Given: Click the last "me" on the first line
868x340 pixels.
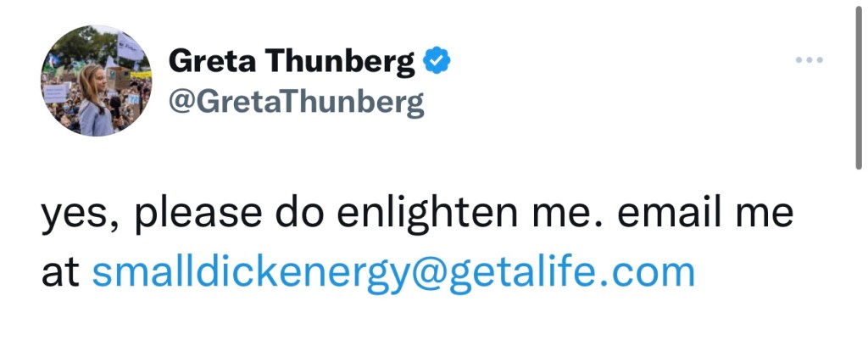Looking at the screenshot, I should 767,215.
